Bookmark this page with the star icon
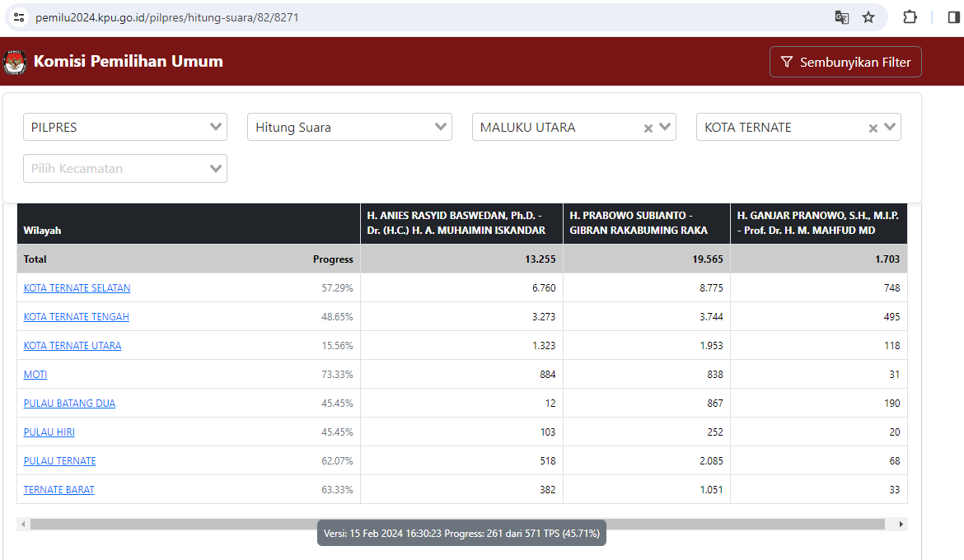The height and width of the screenshot is (560, 964). (868, 17)
